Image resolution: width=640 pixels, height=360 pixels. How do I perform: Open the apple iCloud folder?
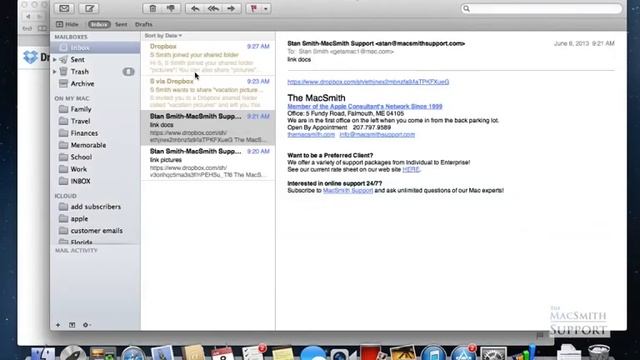pos(79,219)
